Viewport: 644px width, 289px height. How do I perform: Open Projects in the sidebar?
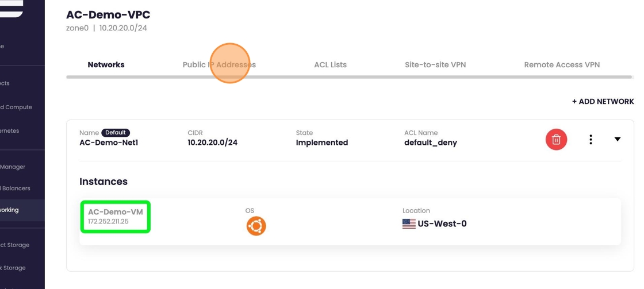[5, 83]
